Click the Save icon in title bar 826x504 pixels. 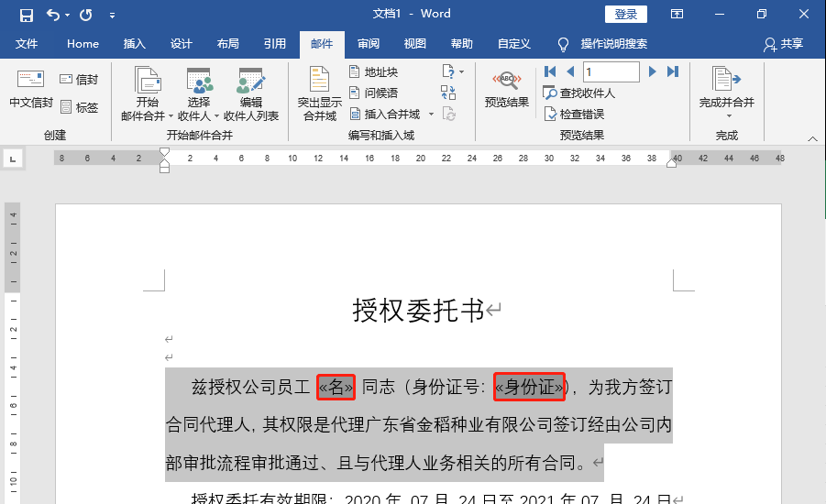(26, 15)
